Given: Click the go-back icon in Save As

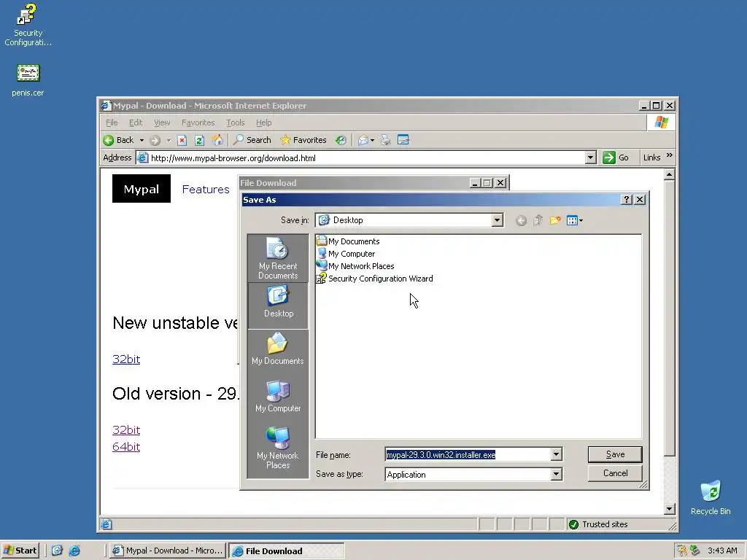Looking at the screenshot, I should tap(521, 220).
